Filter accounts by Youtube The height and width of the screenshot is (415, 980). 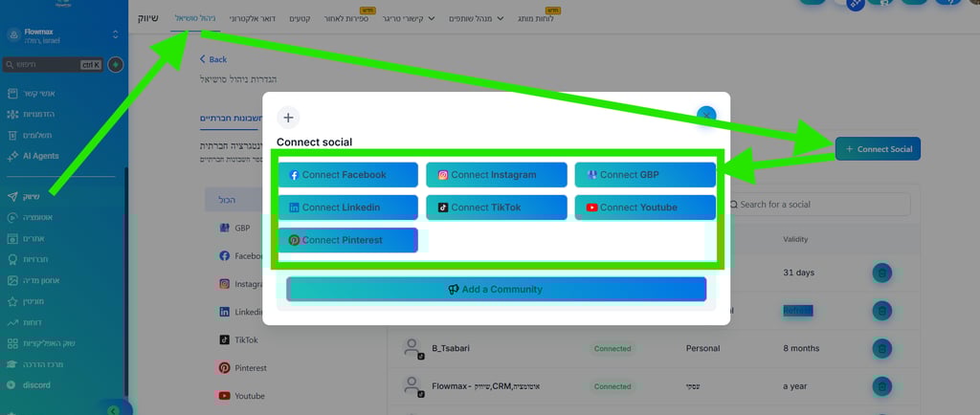click(x=241, y=396)
